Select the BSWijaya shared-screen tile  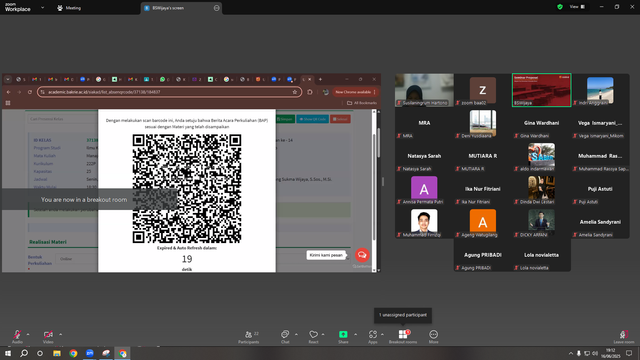[x=541, y=90]
